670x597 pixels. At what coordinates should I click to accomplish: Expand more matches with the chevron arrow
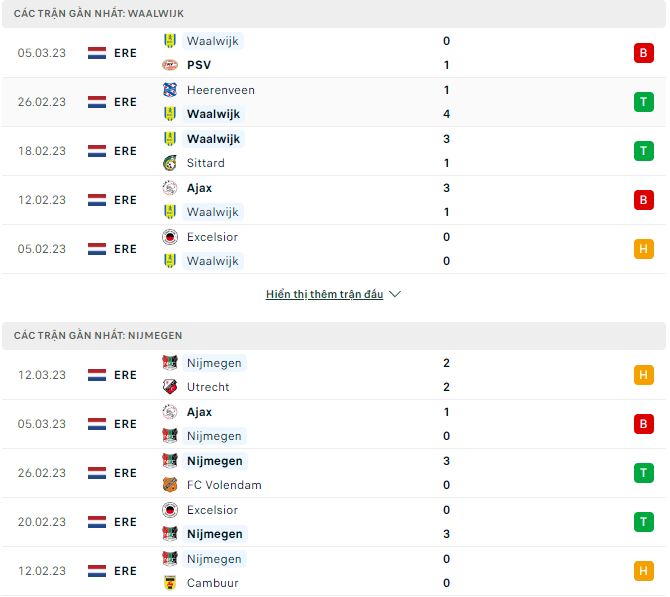(395, 295)
